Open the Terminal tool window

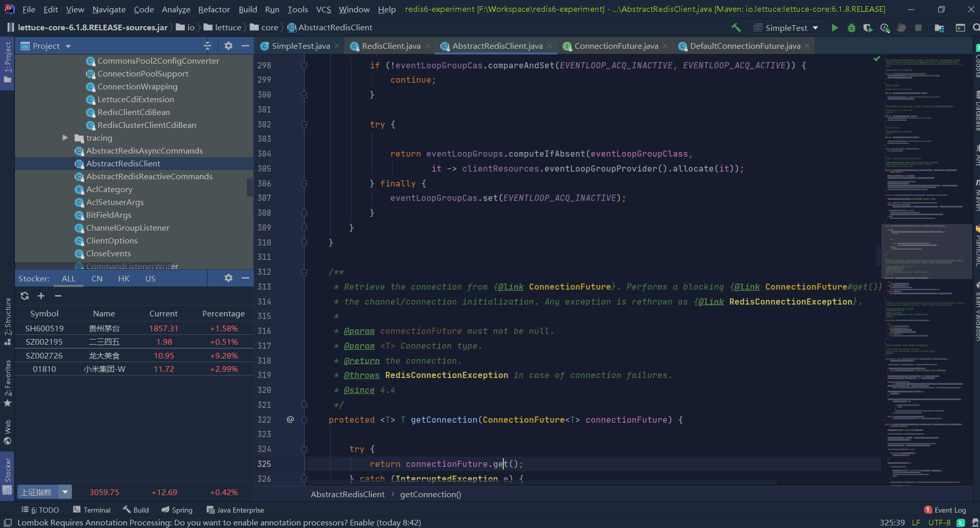[92, 510]
